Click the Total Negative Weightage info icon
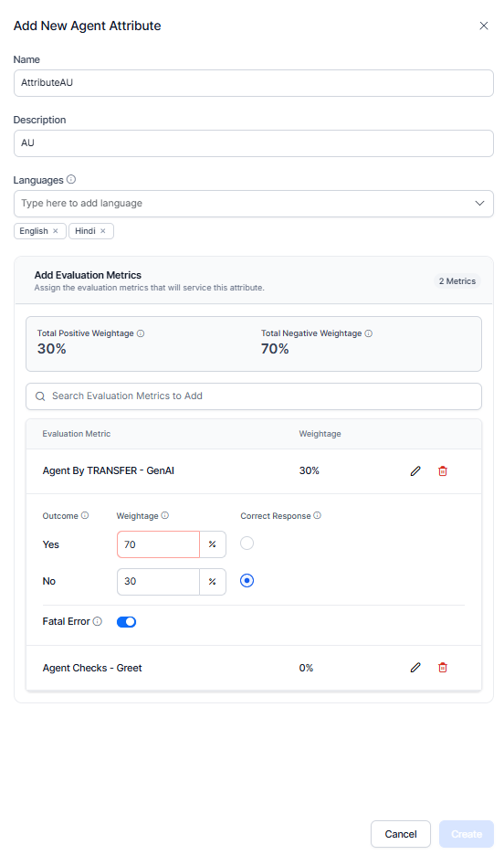This screenshot has width=504, height=855. pyautogui.click(x=368, y=333)
